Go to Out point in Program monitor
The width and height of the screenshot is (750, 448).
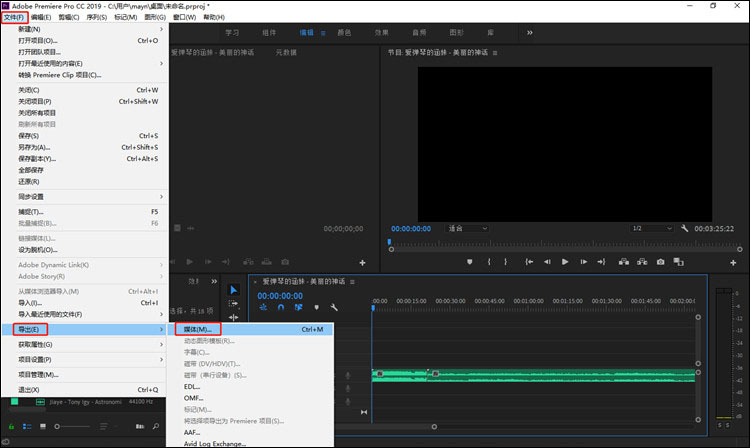601,262
